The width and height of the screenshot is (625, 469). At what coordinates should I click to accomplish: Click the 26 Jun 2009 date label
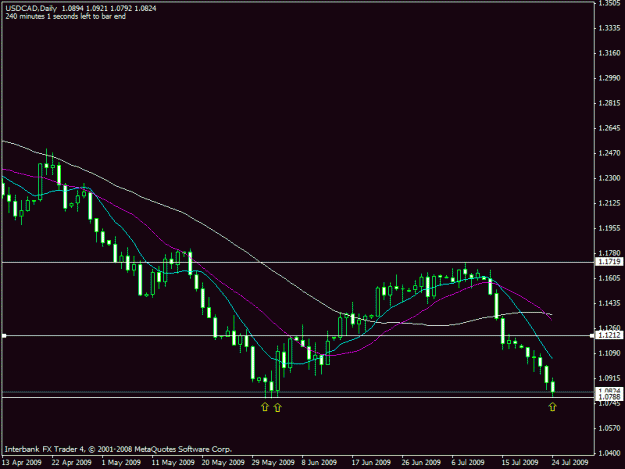tap(421, 462)
